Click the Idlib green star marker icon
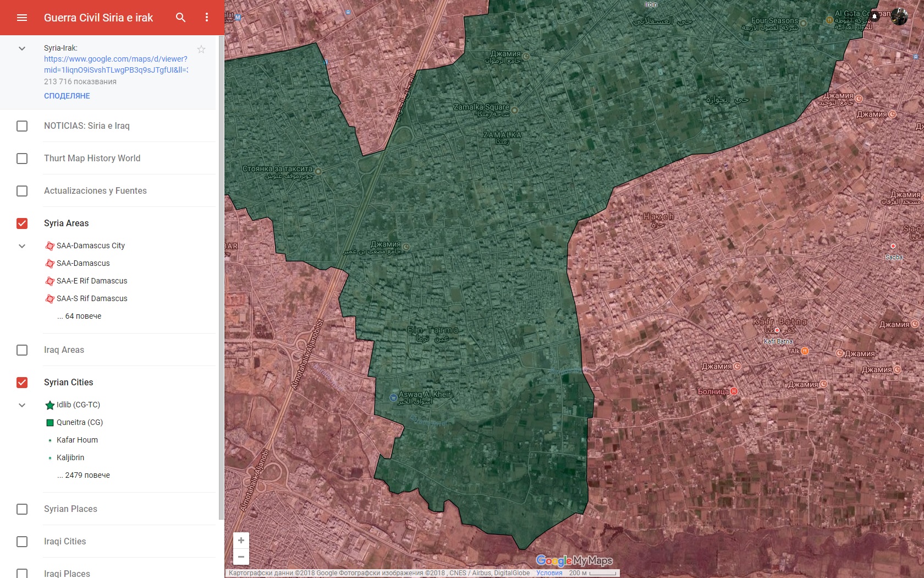 point(50,405)
